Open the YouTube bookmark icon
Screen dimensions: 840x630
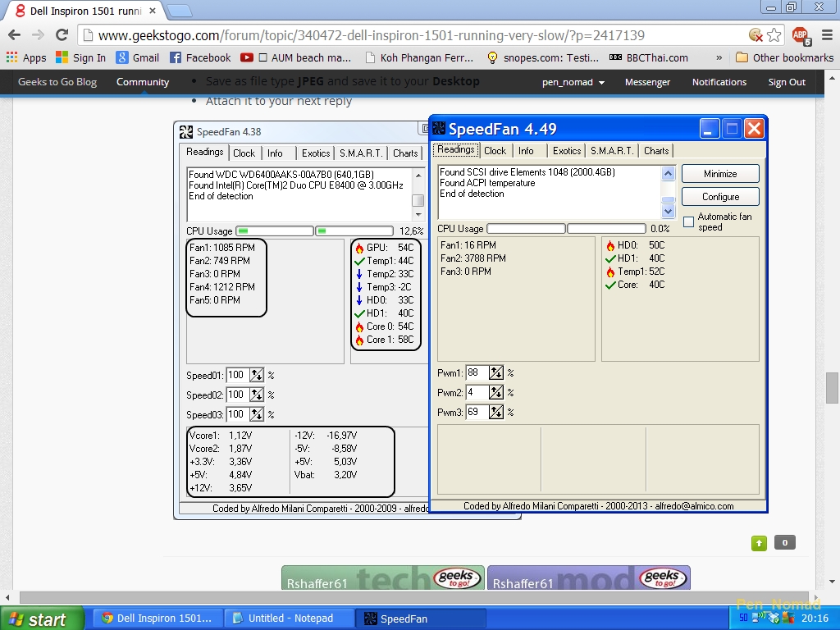click(x=246, y=58)
